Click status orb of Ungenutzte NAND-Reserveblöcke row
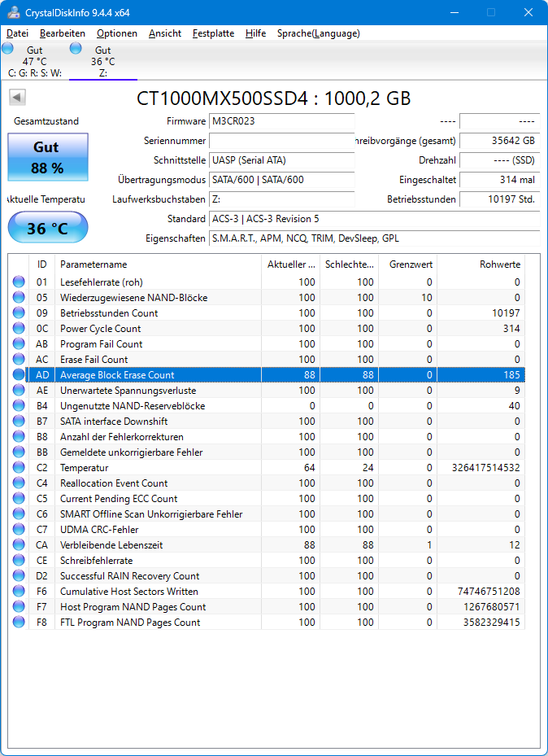548x756 pixels. point(19,405)
